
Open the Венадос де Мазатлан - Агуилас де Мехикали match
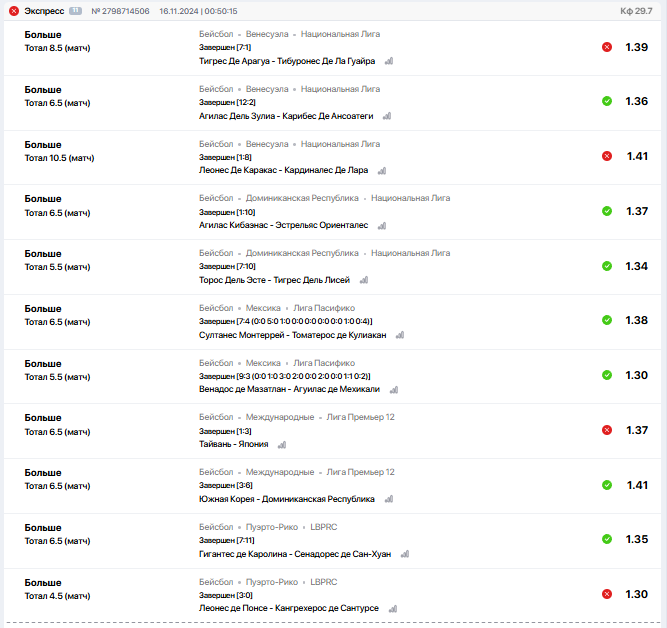pos(289,389)
